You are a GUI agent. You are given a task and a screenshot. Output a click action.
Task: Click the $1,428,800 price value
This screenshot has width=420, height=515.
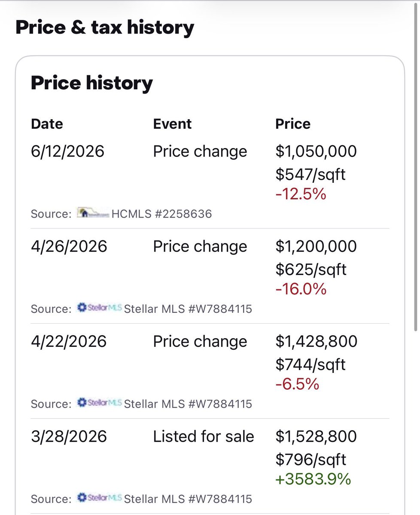coord(317,342)
